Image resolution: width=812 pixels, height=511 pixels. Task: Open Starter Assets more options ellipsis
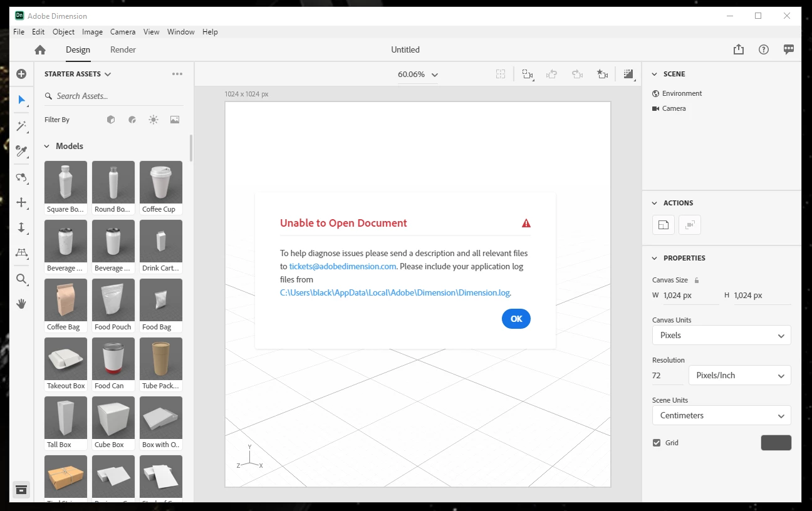(x=177, y=74)
